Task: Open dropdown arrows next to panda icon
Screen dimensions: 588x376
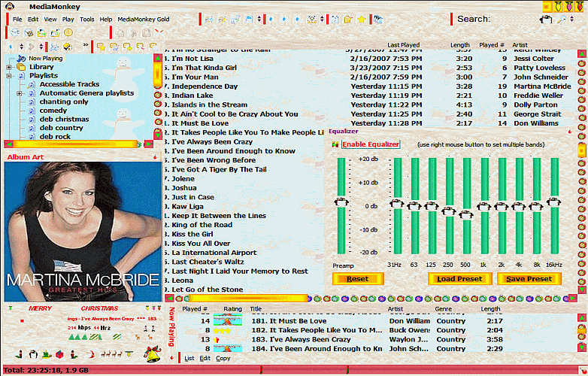Action: coord(322,20)
